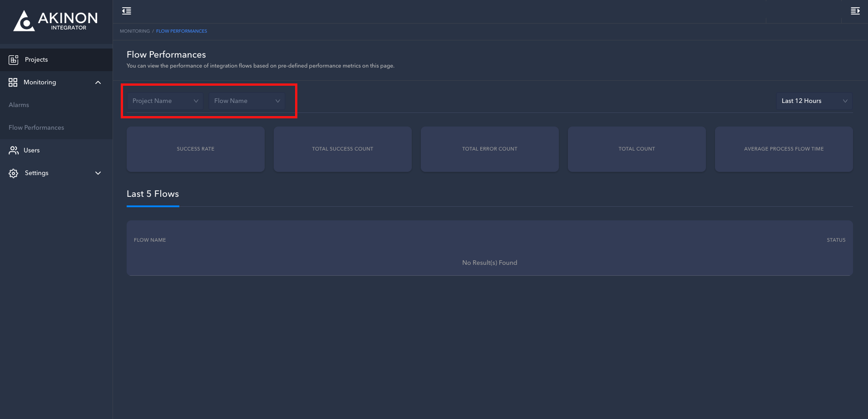
Task: Click the Projects sidebar icon
Action: pyautogui.click(x=14, y=60)
